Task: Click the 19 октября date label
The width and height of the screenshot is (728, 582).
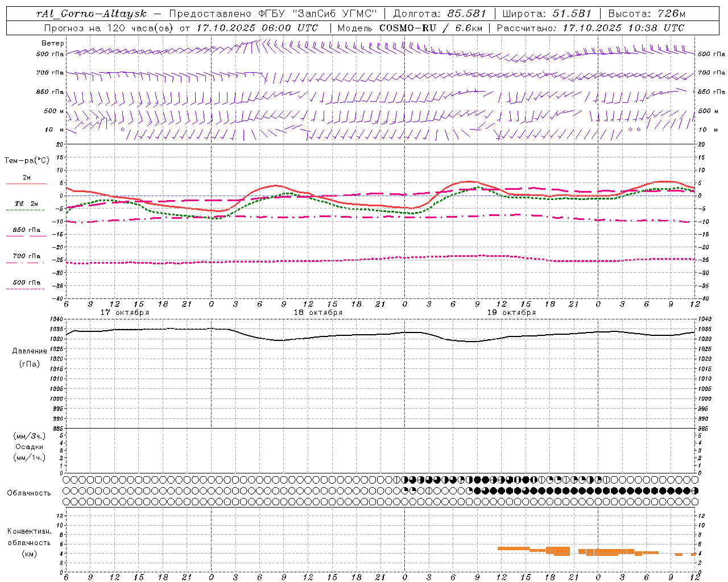Action: point(512,313)
